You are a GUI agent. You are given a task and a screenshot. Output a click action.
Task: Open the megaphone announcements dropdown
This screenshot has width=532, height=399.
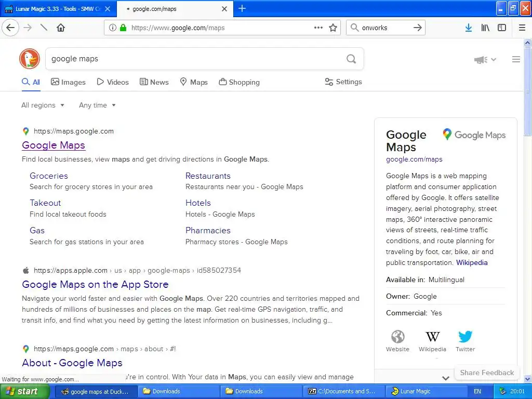click(x=485, y=60)
